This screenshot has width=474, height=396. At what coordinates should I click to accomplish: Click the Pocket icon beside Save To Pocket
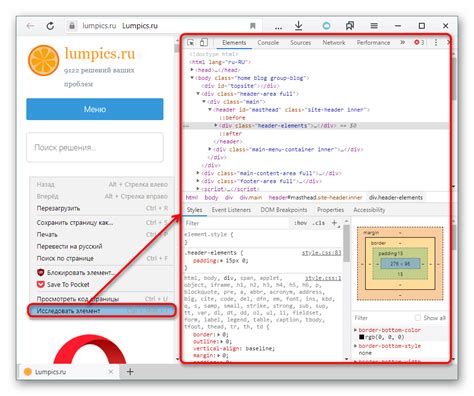tap(40, 284)
